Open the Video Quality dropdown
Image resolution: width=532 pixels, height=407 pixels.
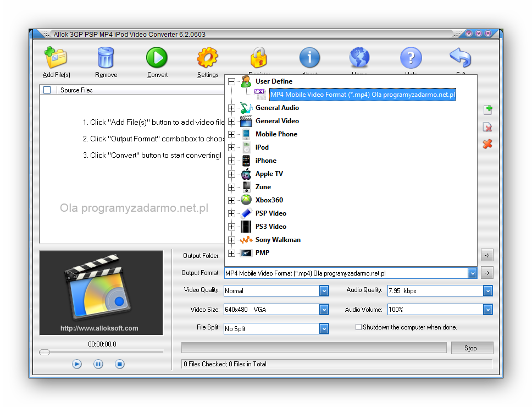324,291
